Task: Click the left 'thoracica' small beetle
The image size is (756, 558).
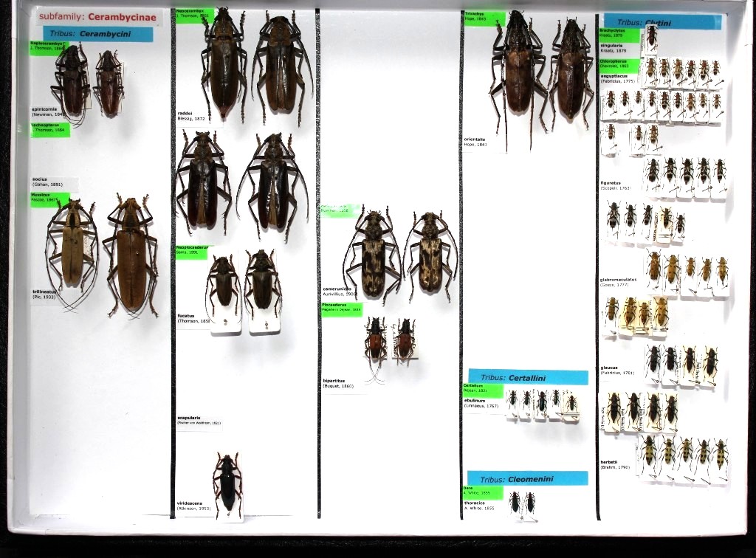Action: 515,503
